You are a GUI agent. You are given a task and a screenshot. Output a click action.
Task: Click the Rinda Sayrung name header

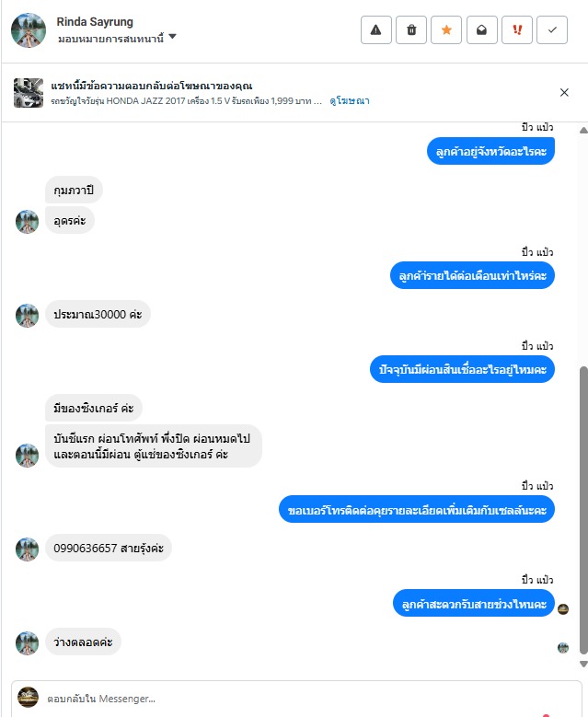pyautogui.click(x=95, y=21)
